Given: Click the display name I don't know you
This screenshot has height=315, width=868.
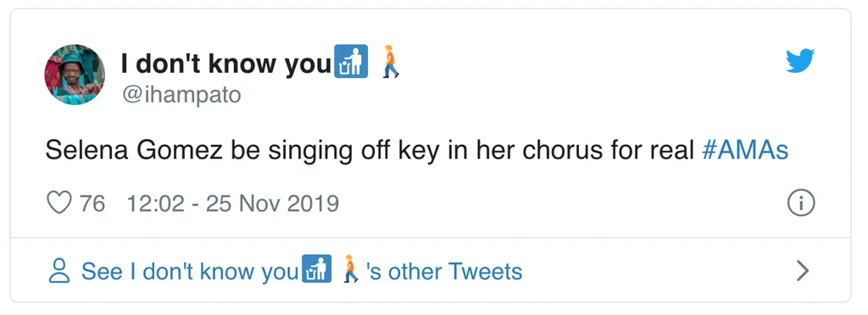Looking at the screenshot, I should tap(225, 64).
